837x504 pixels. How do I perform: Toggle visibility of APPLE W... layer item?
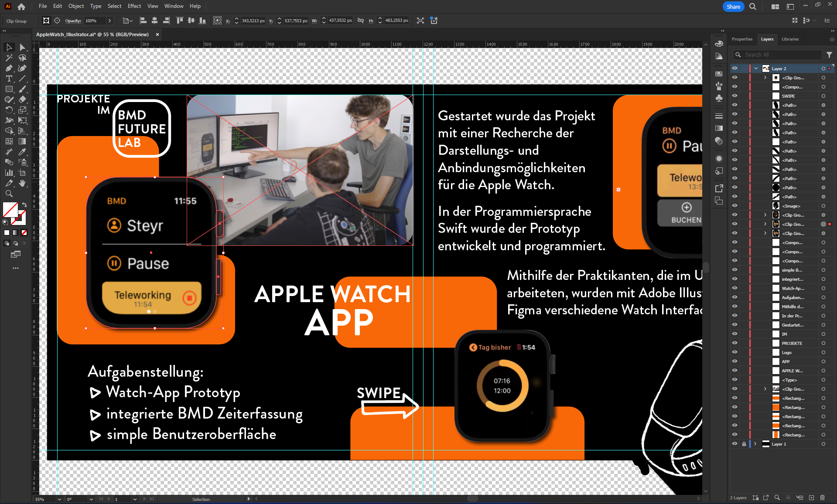[735, 371]
